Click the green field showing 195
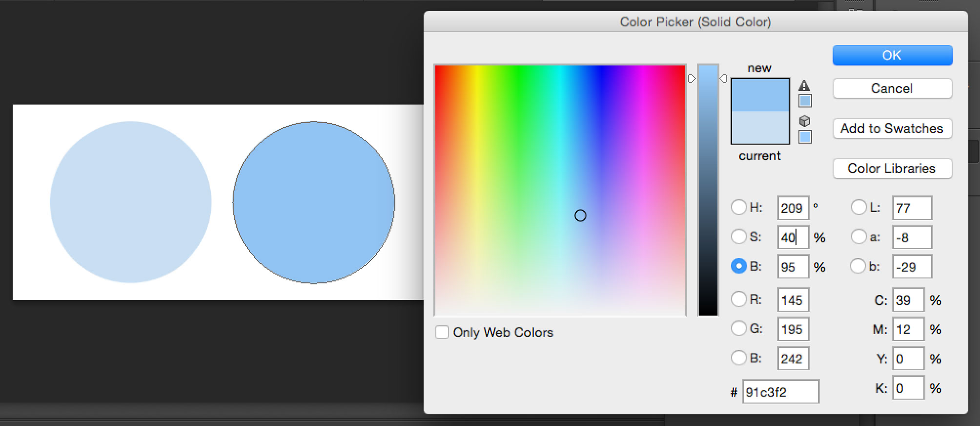This screenshot has width=980, height=426. 793,329
